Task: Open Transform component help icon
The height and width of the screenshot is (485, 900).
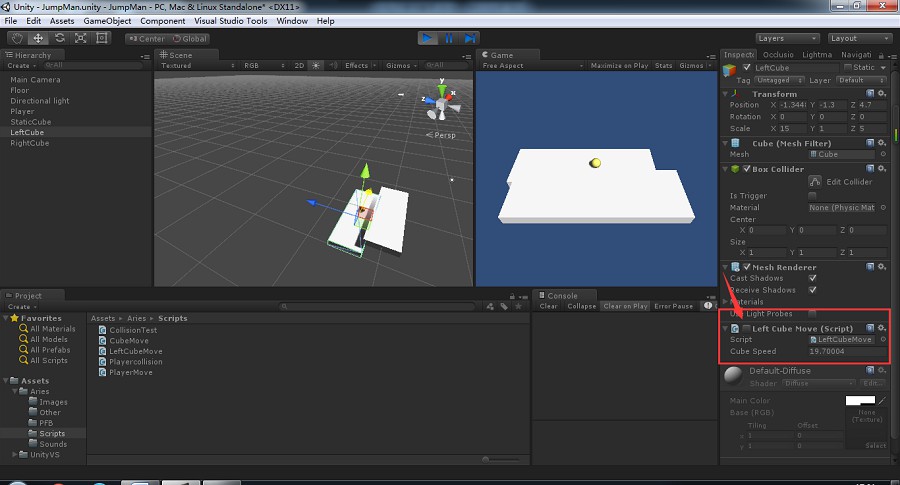Action: 870,94
